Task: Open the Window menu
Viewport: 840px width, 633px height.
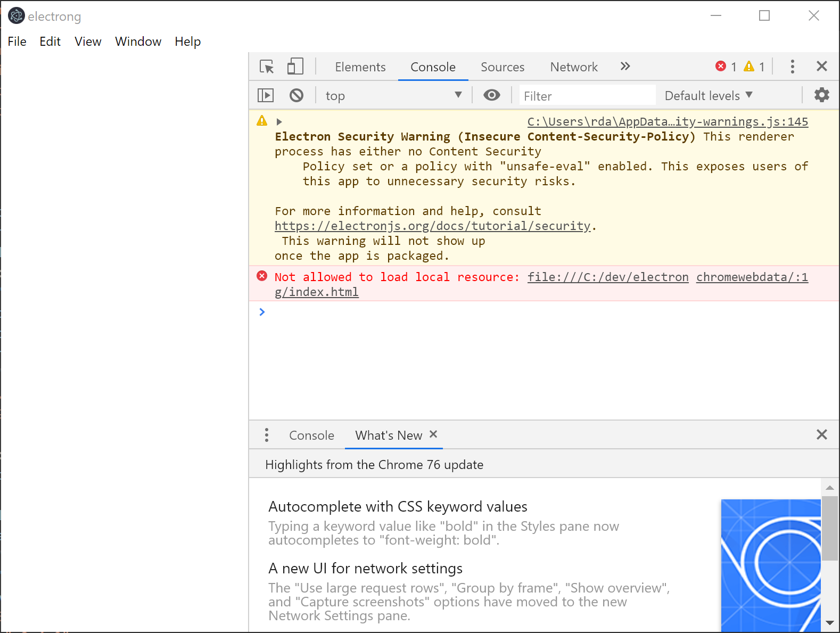Action: (138, 42)
